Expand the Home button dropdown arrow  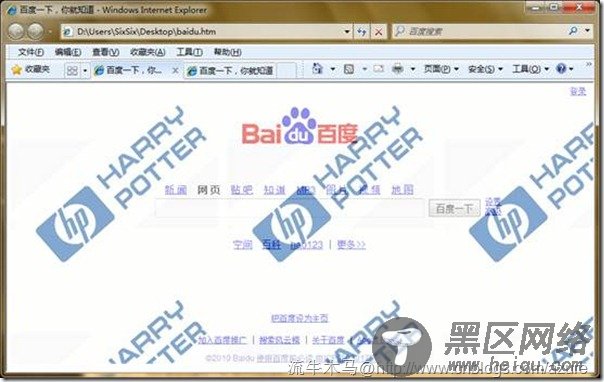tap(333, 69)
